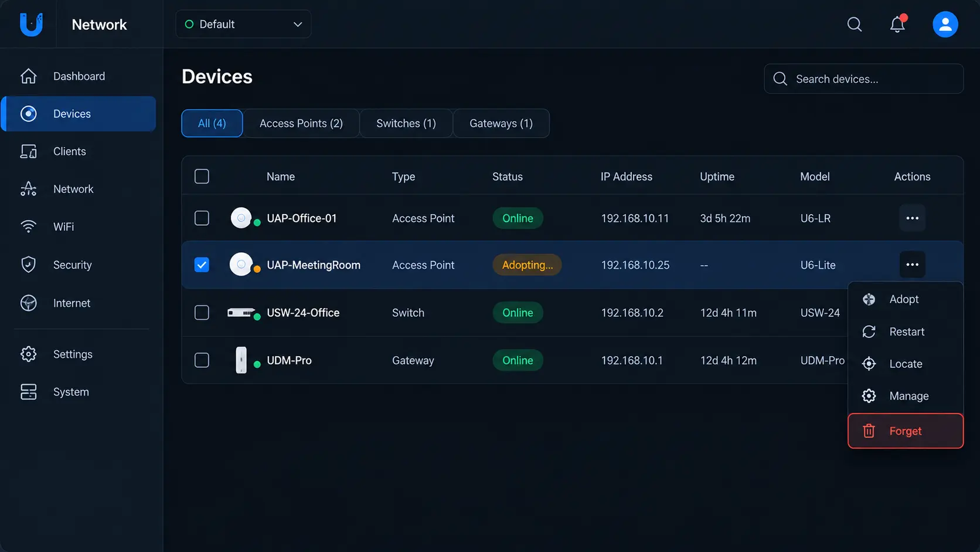Choose Adopt from the context menu
This screenshot has height=552, width=980.
[x=906, y=299]
